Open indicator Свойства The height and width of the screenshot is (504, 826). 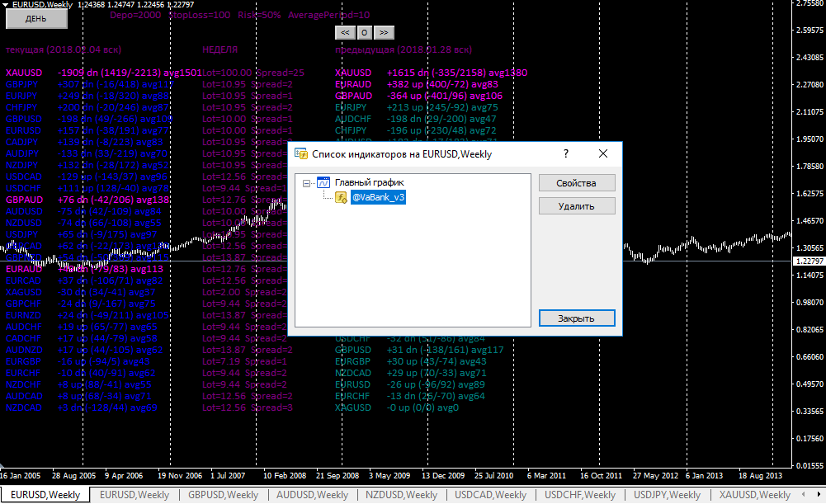point(577,183)
